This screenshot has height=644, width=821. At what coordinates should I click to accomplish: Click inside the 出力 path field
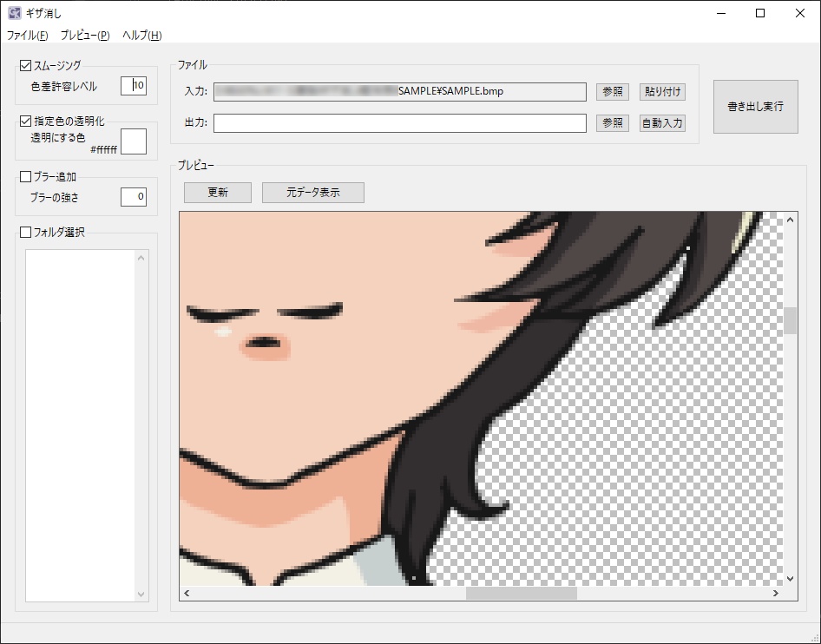399,122
